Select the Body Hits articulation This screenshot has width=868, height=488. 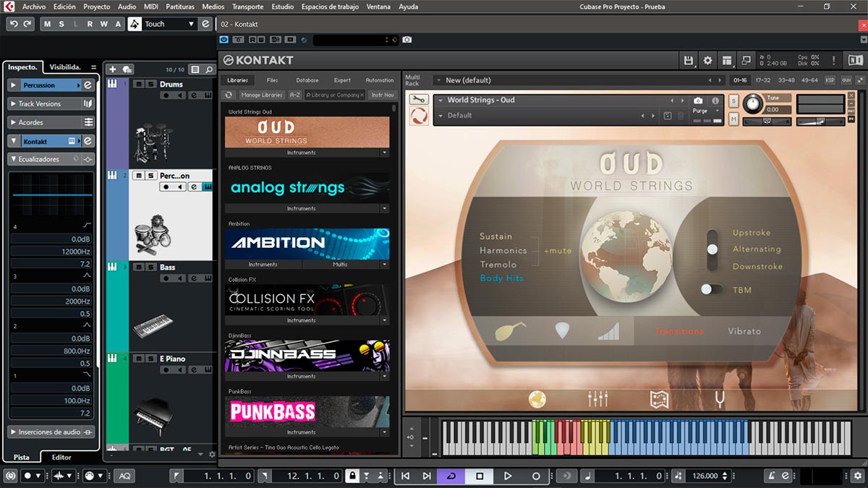point(502,278)
